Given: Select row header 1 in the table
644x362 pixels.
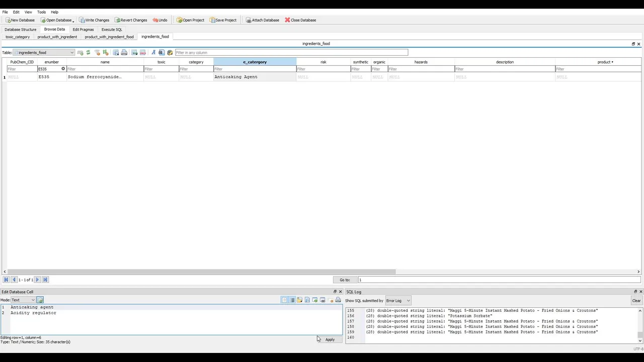Looking at the screenshot, I should 5,77.
